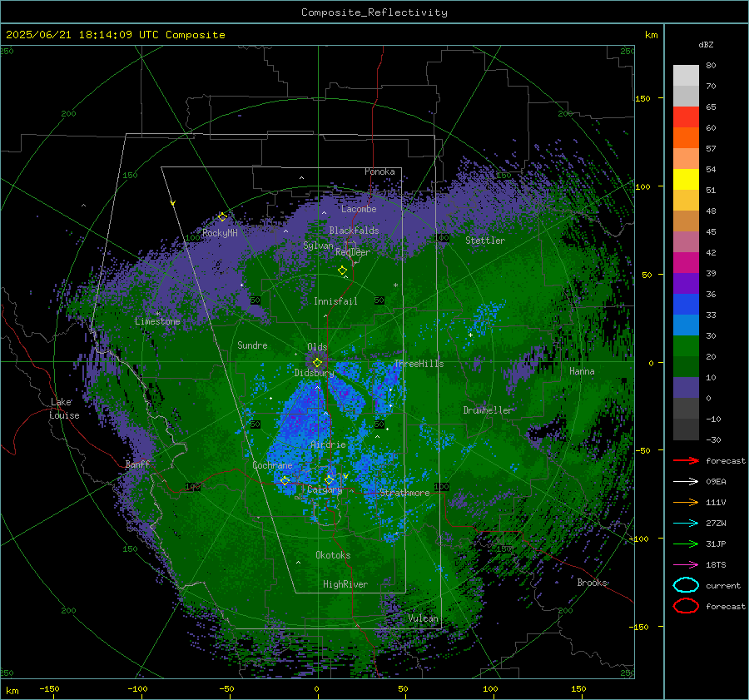Click the HighRiver label
Screen dimensions: 749x700
tap(345, 584)
